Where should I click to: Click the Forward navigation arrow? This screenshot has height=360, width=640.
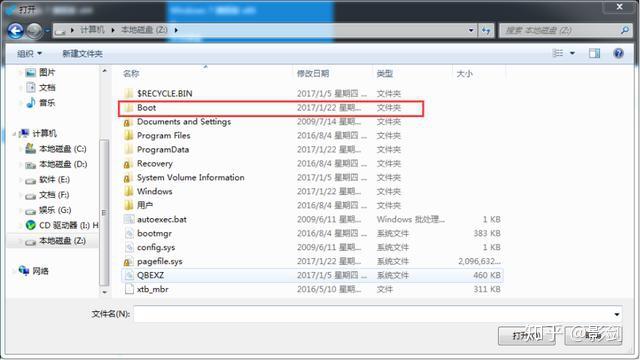pos(34,31)
